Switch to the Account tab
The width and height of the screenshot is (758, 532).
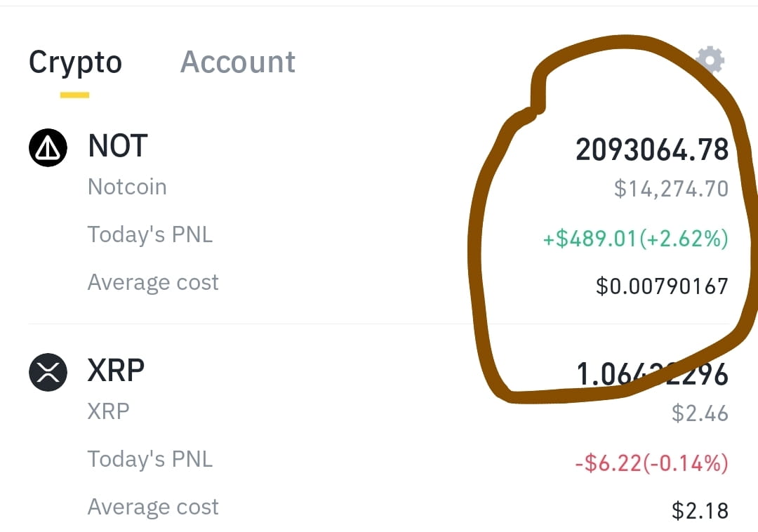click(237, 62)
